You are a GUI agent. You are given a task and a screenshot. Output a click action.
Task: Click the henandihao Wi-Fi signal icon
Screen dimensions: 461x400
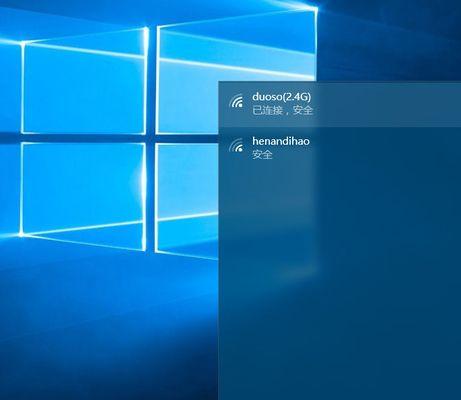(236, 146)
